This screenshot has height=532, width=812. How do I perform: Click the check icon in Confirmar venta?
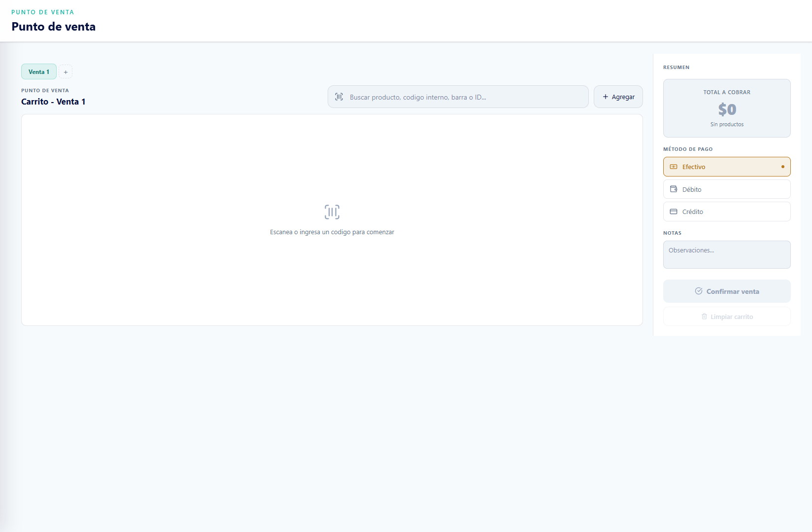(699, 291)
